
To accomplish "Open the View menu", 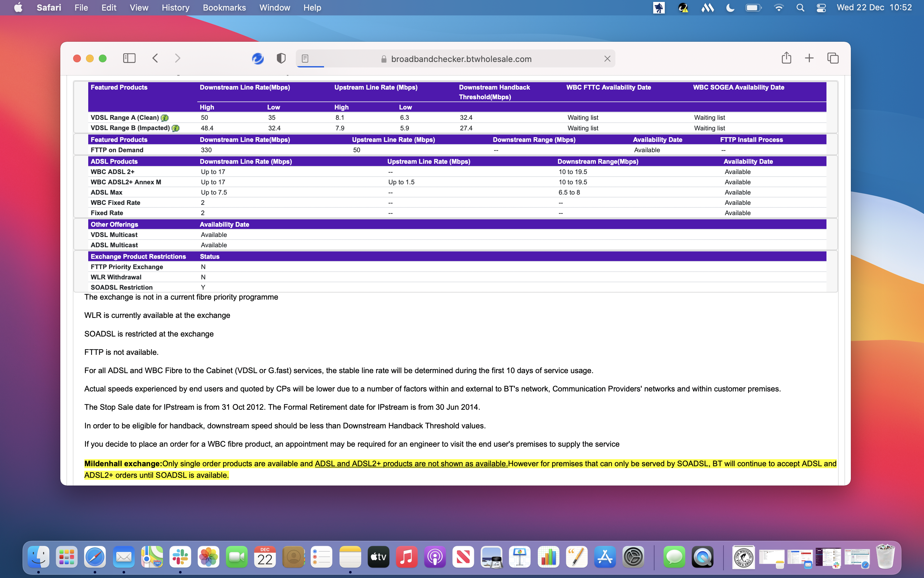I will 139,8.
